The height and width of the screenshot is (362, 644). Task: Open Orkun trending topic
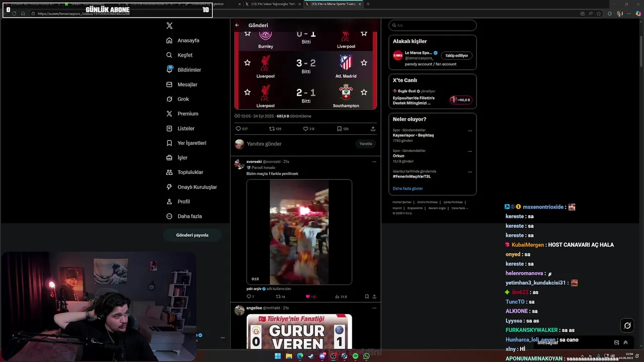tap(398, 156)
